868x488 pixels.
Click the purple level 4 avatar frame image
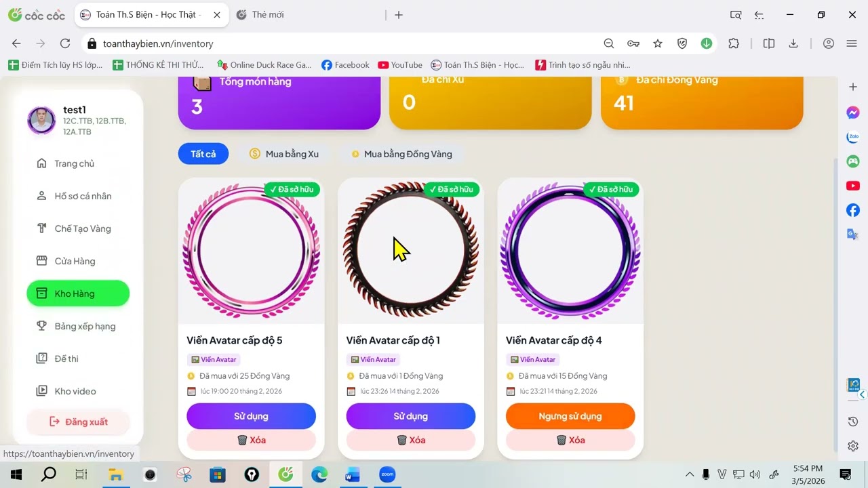[x=570, y=251]
